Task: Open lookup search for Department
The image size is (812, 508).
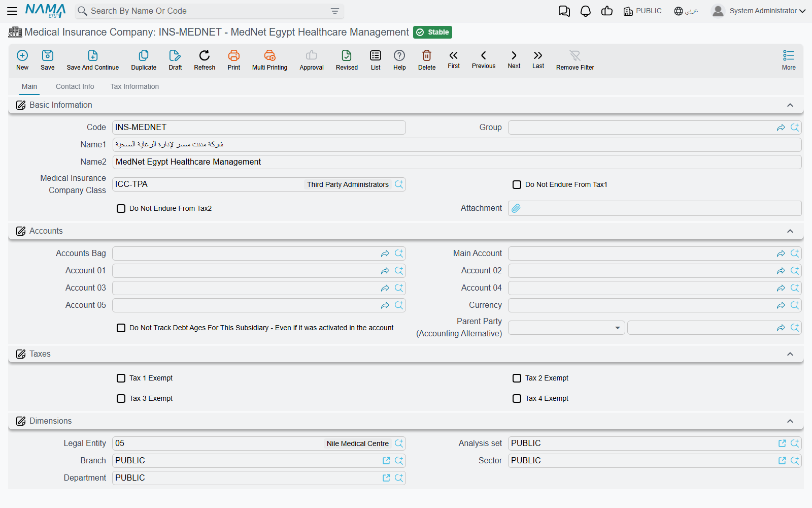Action: click(399, 478)
